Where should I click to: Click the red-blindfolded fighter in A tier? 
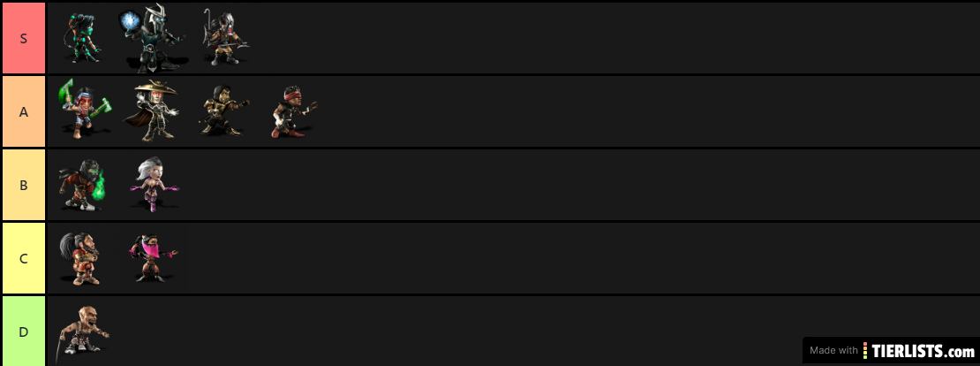tap(294, 112)
